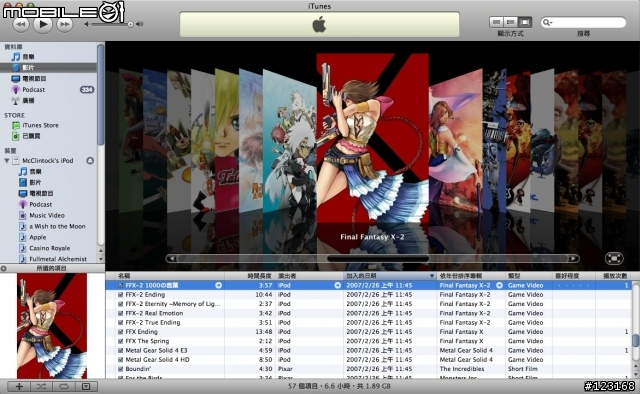Uncheck the FFX-2 Eternity checkbox
The image size is (640, 394).
[120, 304]
